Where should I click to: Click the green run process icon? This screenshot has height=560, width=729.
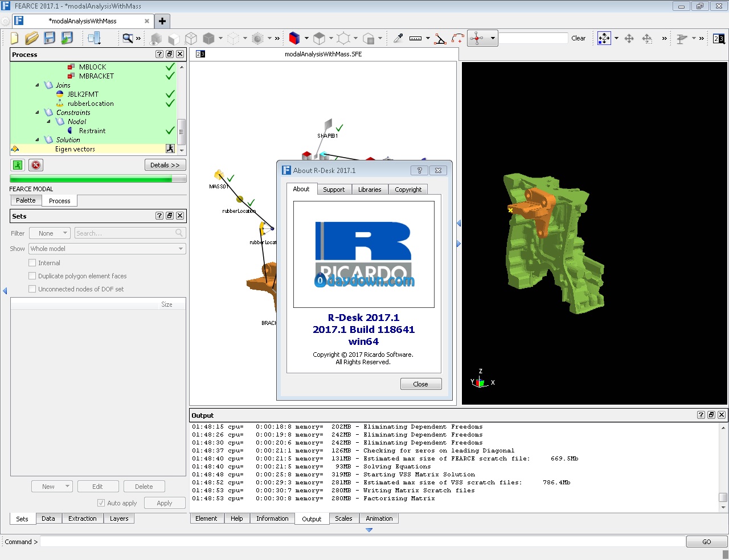coord(18,165)
